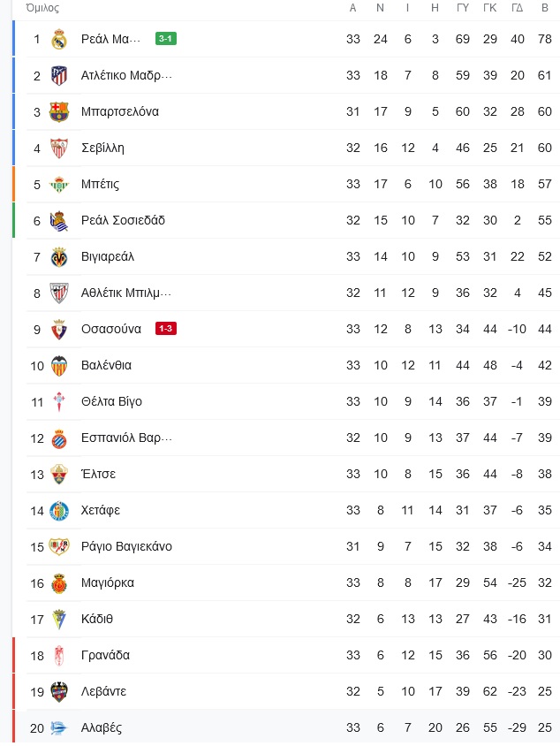The height and width of the screenshot is (746, 560).
Task: Open the Αθλέτικ Μπιλμπάο team name
Action: click(126, 293)
